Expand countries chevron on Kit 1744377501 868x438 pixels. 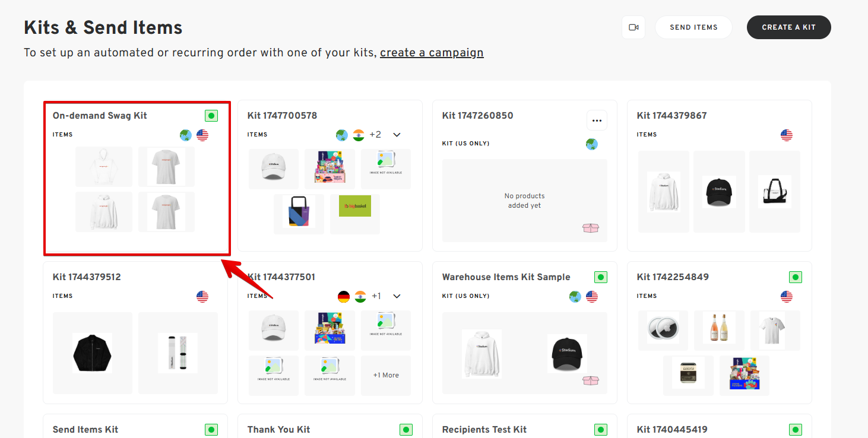click(x=397, y=297)
